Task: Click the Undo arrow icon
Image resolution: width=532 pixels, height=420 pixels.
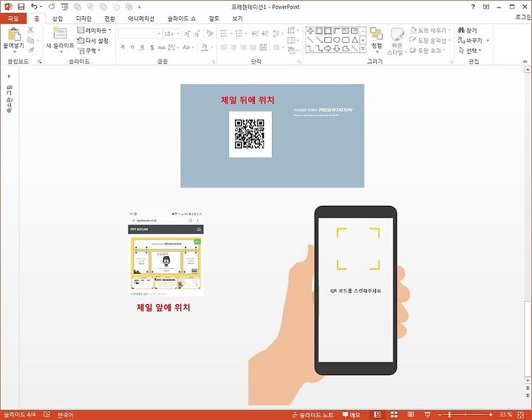Action: pos(34,7)
